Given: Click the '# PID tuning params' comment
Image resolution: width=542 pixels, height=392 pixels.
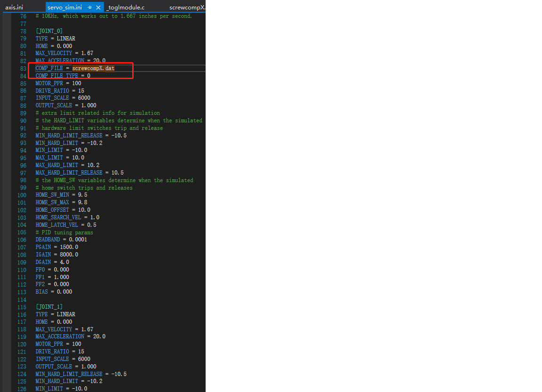Looking at the screenshot, I should pos(64,232).
